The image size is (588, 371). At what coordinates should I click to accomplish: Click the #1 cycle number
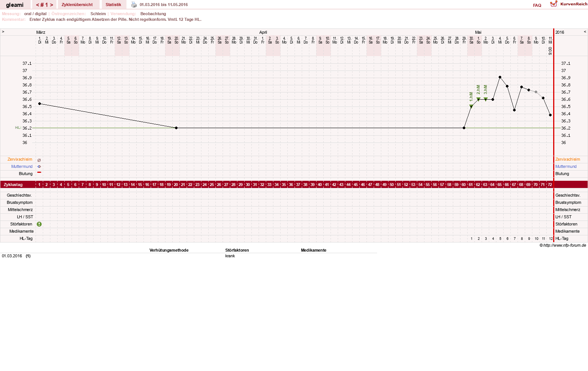coord(45,5)
